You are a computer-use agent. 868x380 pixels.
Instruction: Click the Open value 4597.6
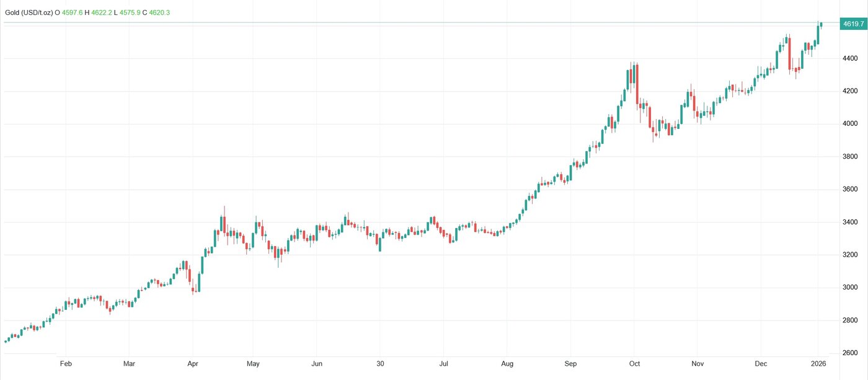tap(73, 12)
